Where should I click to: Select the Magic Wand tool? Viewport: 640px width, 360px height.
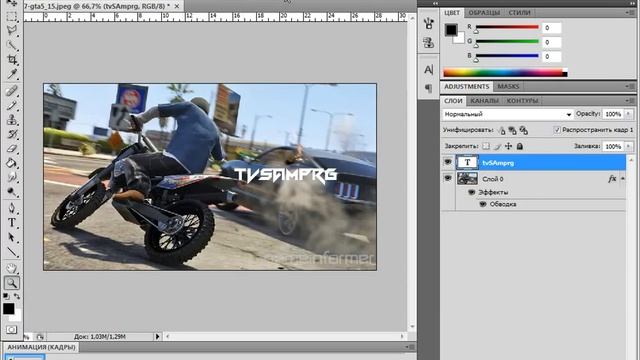11,45
